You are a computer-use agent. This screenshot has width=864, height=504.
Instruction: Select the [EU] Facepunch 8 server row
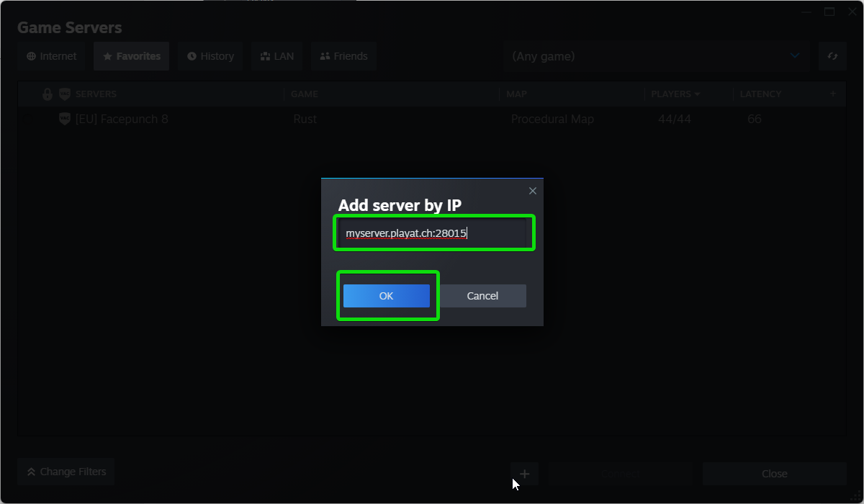[432, 119]
